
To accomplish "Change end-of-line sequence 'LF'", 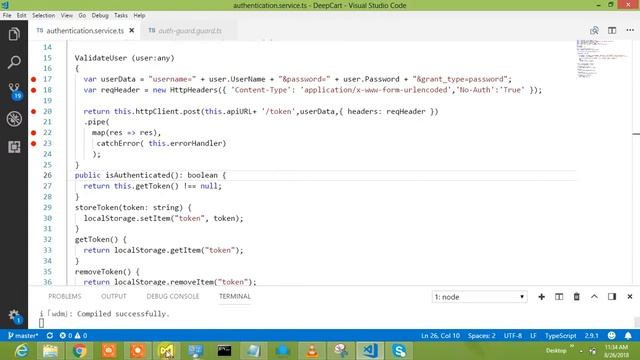I will (x=533, y=336).
